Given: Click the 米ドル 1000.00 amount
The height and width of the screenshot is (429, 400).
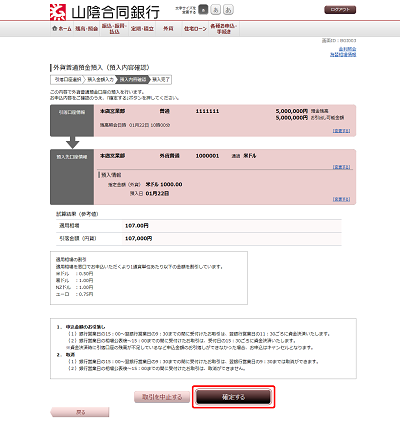Looking at the screenshot, I should click(x=164, y=184).
